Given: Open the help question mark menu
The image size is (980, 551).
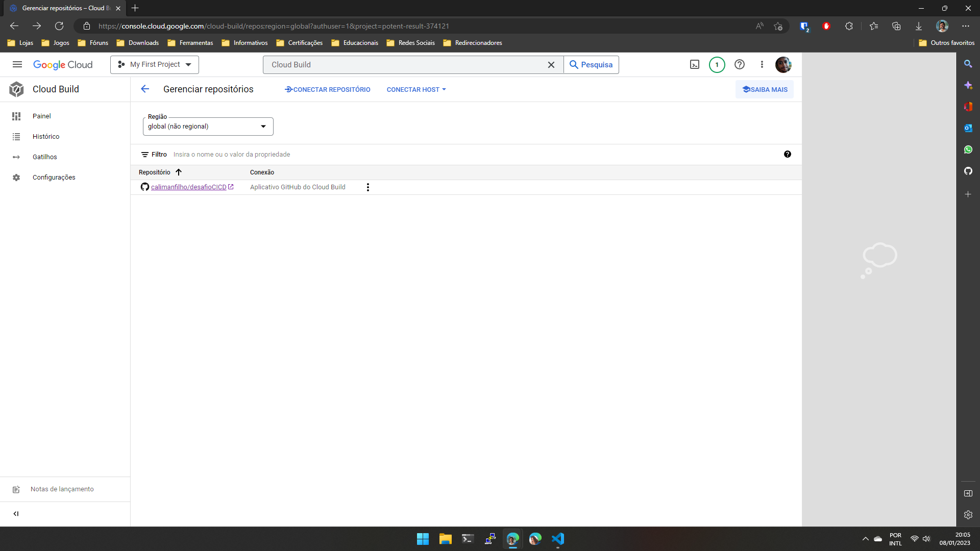Looking at the screenshot, I should (740, 65).
